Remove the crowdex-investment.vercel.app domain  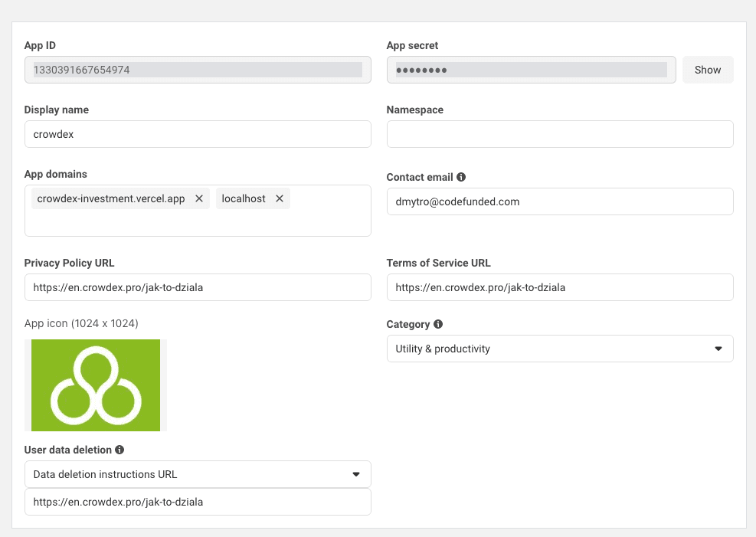point(198,198)
